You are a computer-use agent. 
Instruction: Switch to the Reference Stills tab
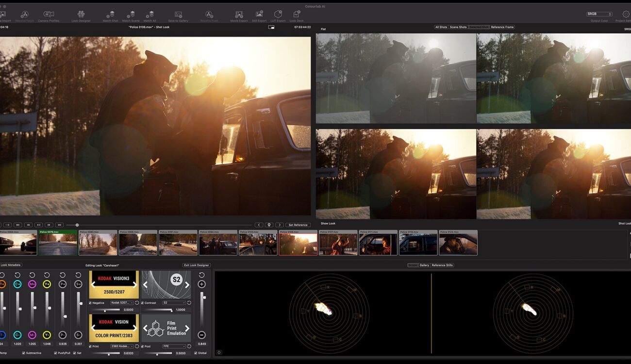point(442,265)
